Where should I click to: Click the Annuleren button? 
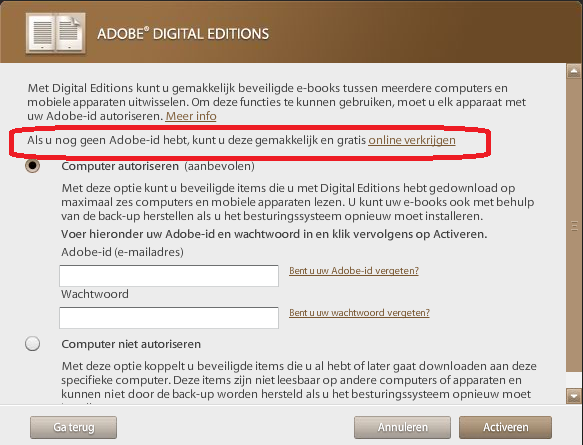pos(402,427)
